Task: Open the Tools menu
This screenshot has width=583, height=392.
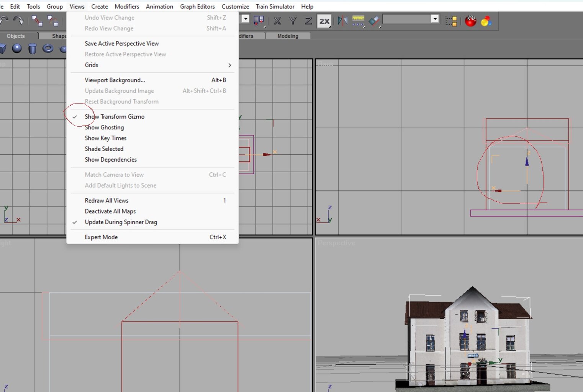Action: pos(33,7)
